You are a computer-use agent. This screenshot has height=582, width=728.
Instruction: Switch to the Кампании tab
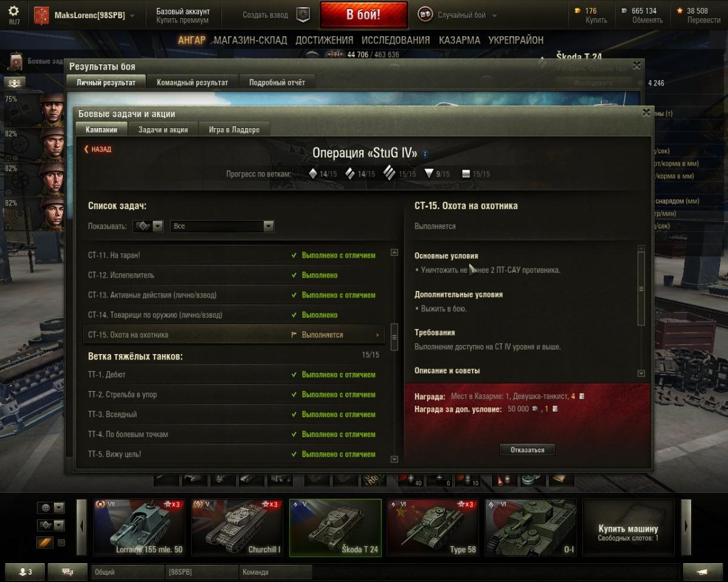tap(101, 130)
